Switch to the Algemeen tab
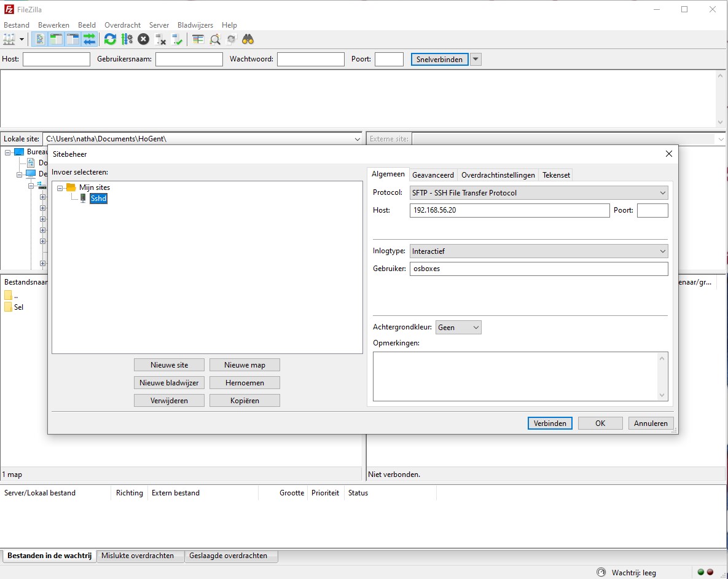The image size is (728, 579). (x=388, y=174)
